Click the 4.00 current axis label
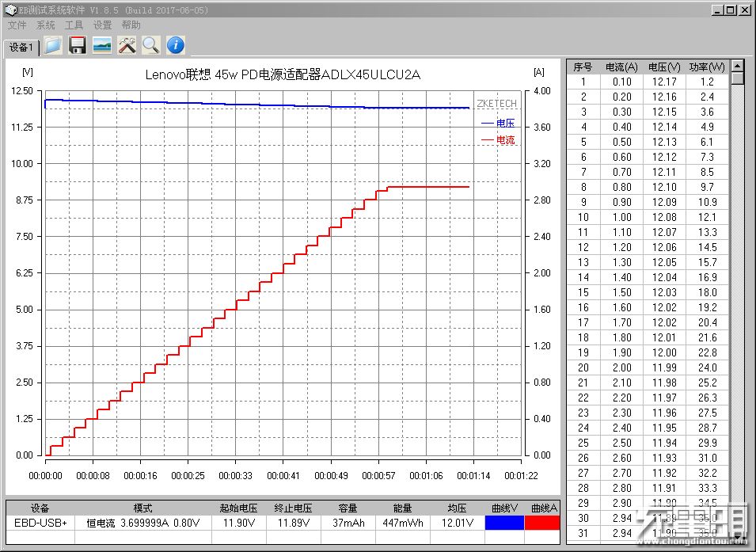 pos(542,91)
